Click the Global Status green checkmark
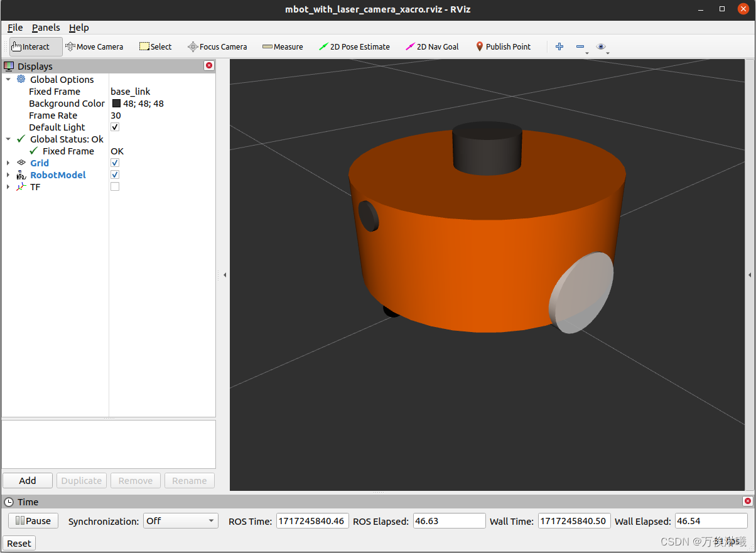756x553 pixels. pos(21,139)
